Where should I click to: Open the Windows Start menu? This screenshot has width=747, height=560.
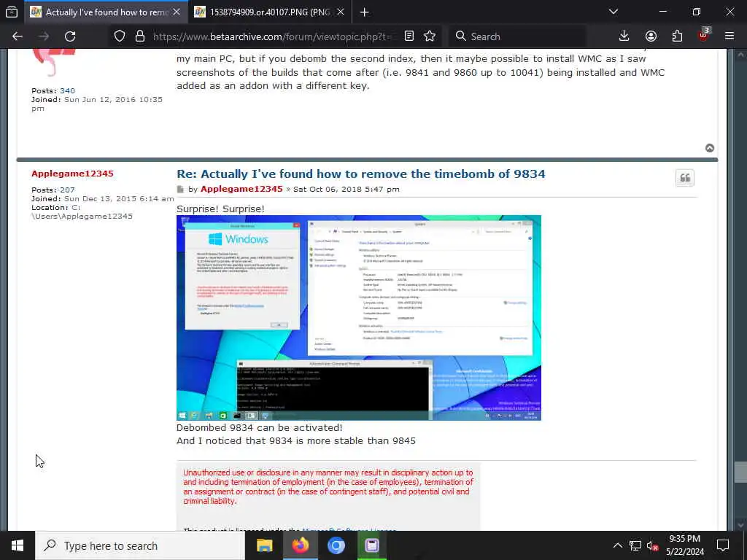point(18,545)
